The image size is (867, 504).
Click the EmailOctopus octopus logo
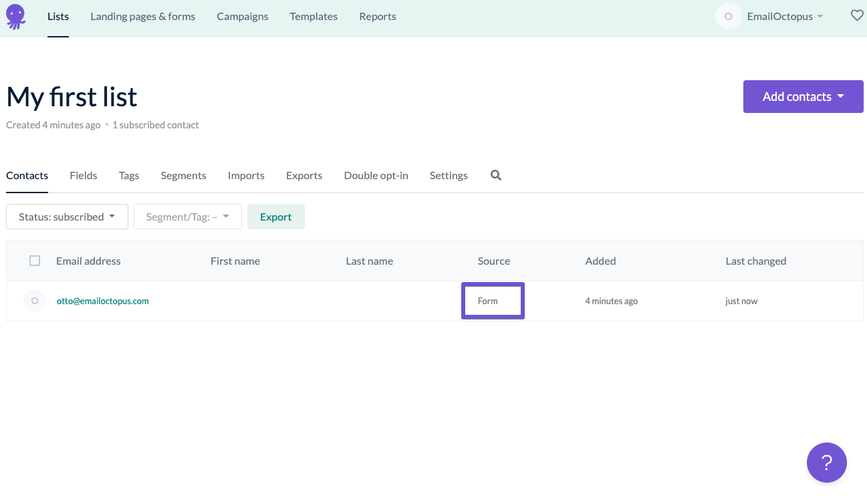click(x=15, y=16)
